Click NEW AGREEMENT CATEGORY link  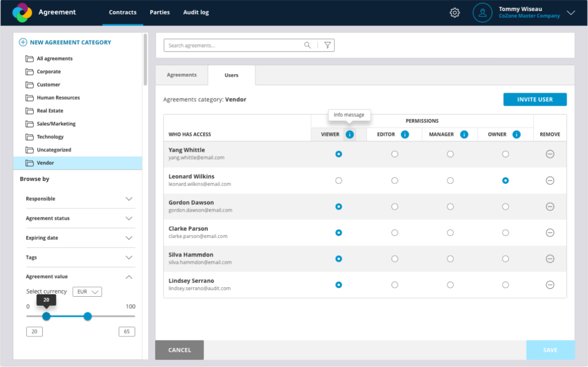coord(70,42)
